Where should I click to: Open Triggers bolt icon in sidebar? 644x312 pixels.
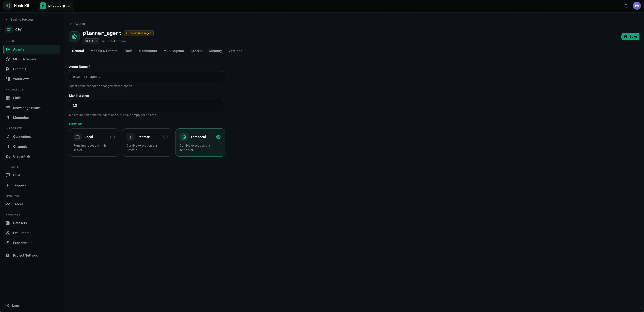(8, 185)
